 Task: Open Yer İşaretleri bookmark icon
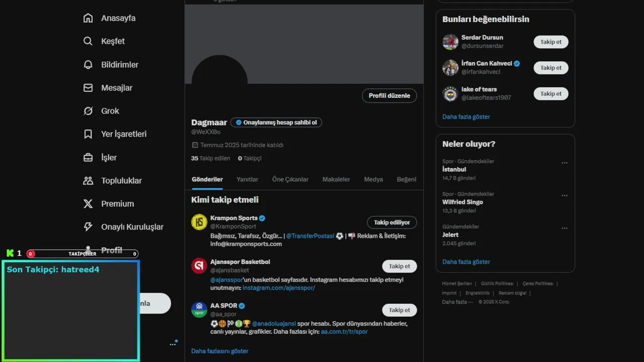click(x=88, y=134)
